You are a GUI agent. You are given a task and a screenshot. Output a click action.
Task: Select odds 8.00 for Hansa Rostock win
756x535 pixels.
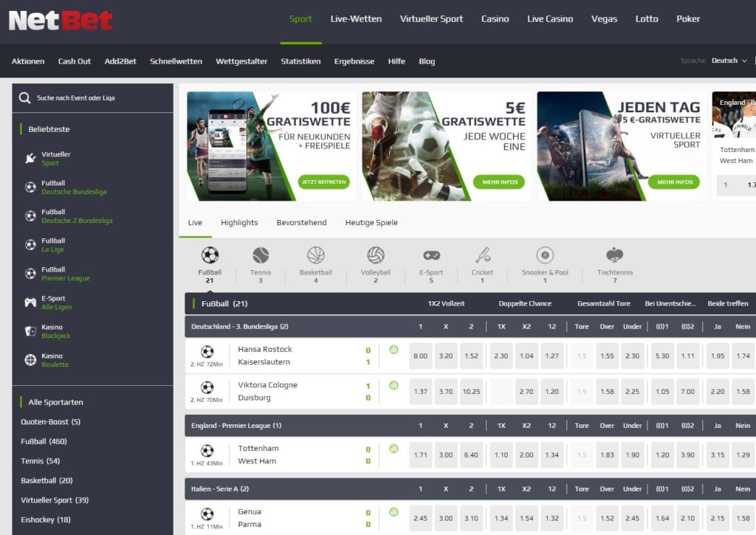click(x=420, y=356)
